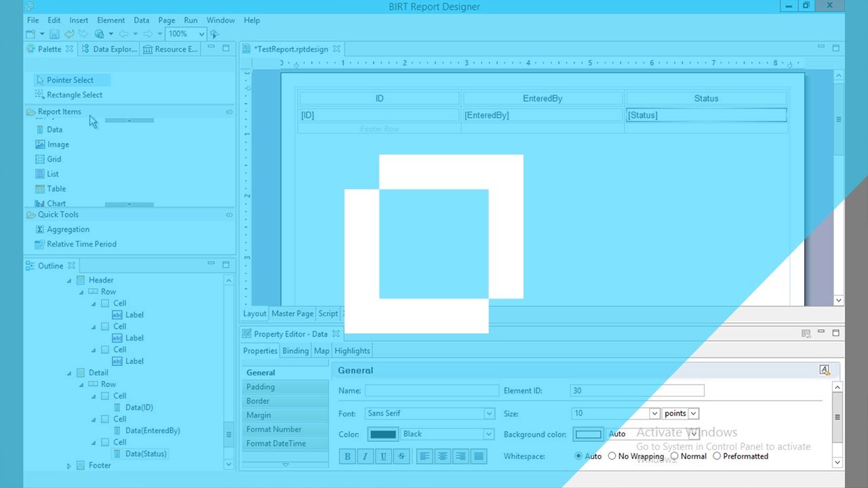Toggle Strikethrough in the Property Editor
Image resolution: width=868 pixels, height=488 pixels.
tap(401, 456)
